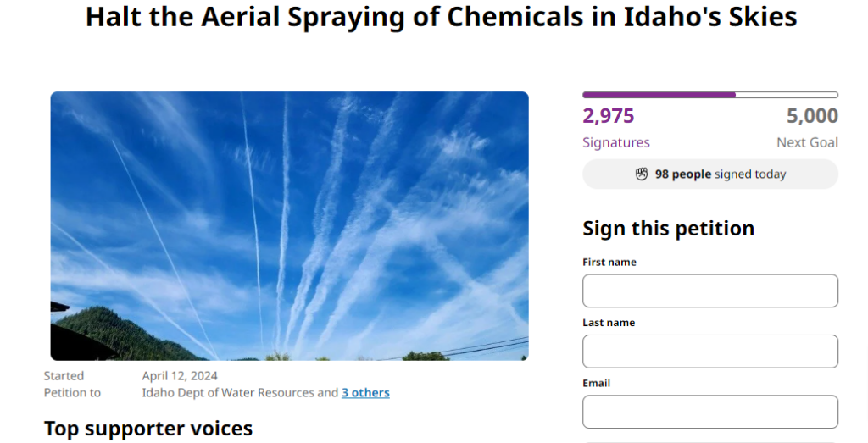Viewport: 868px width, 443px height.
Task: Open the "3 others" recipients link
Action: [x=365, y=393]
